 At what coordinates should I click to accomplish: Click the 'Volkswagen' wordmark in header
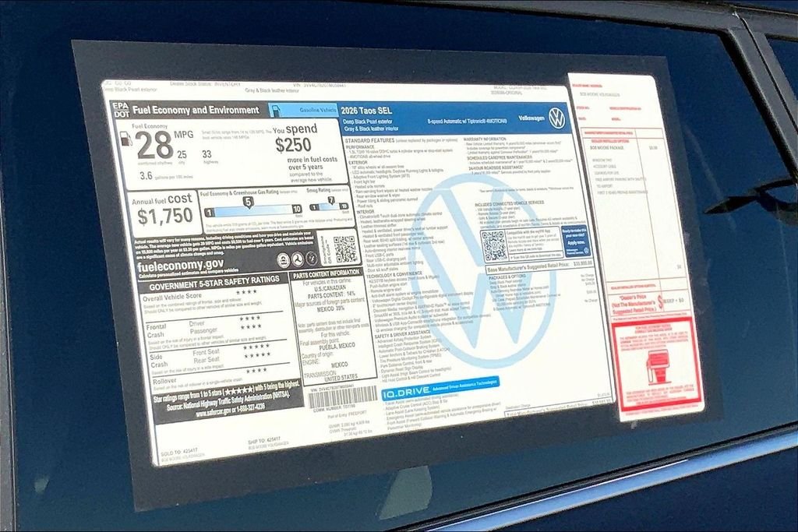coord(531,118)
